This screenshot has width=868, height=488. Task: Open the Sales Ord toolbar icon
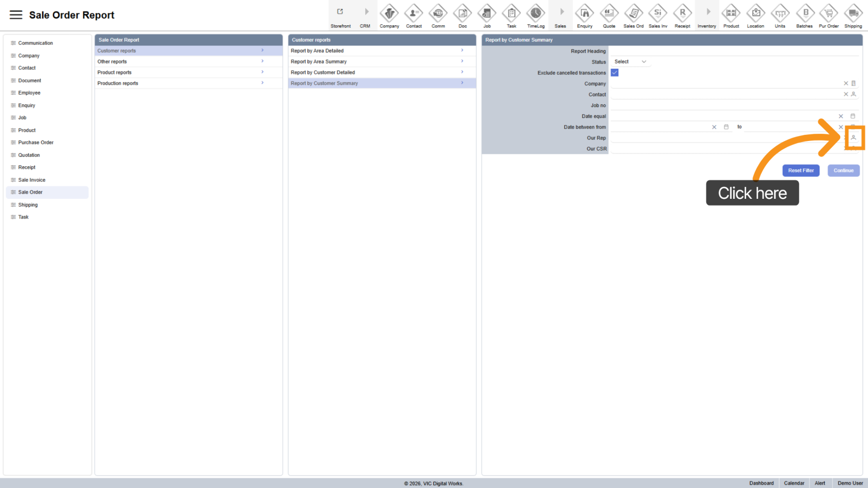click(633, 15)
